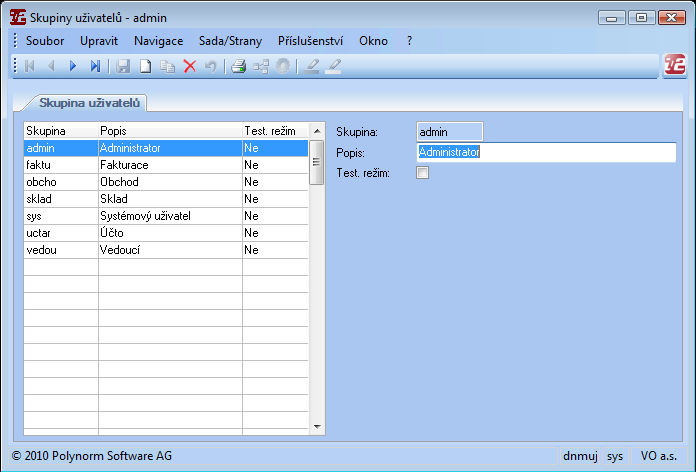Go to next record arrow

73,66
